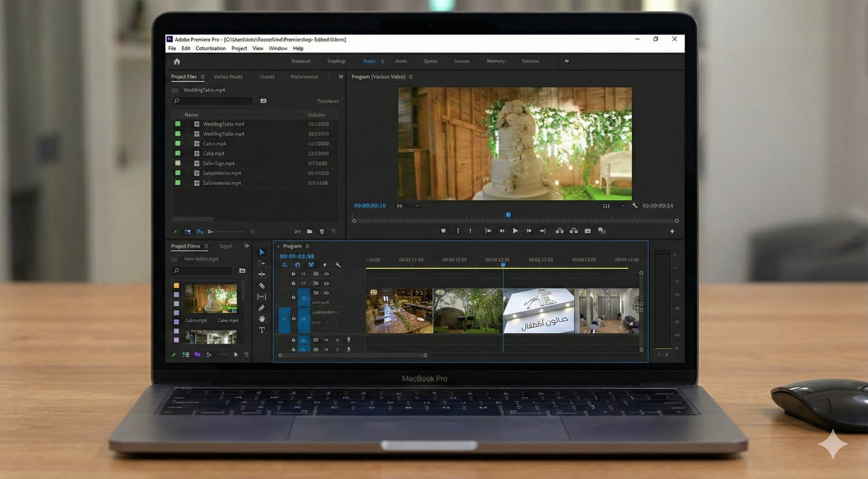This screenshot has width=868, height=479.
Task: Switch to the Graphics workspace tab
Action: (x=336, y=61)
